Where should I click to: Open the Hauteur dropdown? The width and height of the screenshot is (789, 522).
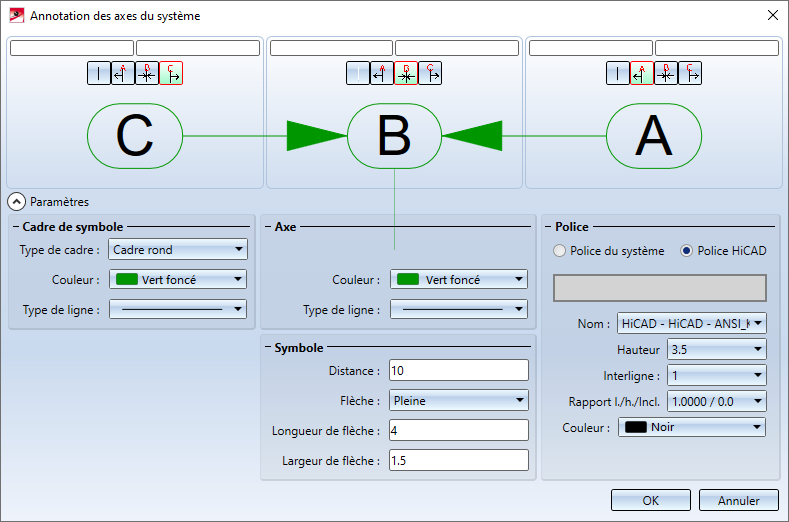pos(717,349)
